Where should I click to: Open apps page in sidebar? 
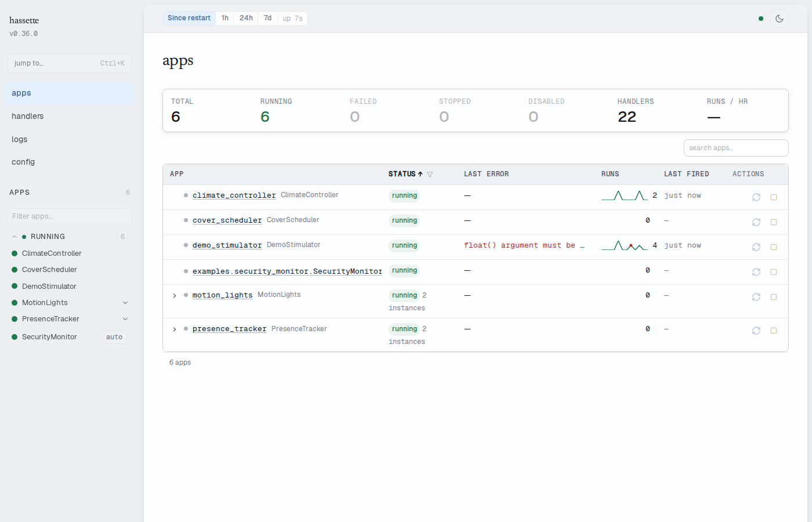[70, 93]
